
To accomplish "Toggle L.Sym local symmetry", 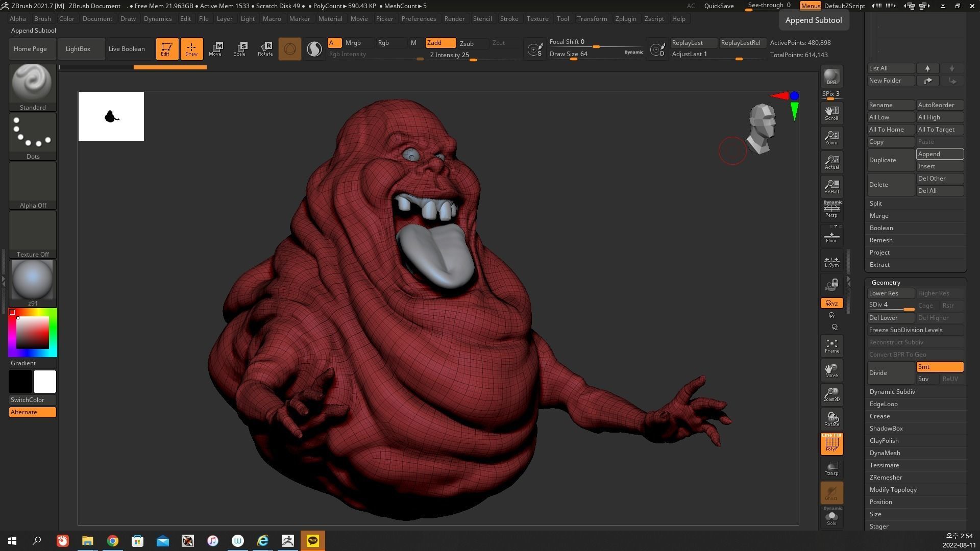I will [x=831, y=261].
